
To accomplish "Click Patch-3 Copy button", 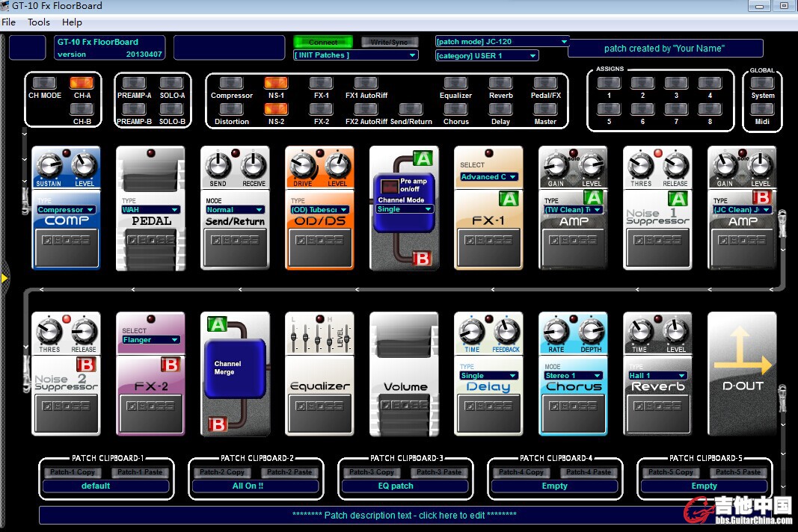I will tap(372, 472).
